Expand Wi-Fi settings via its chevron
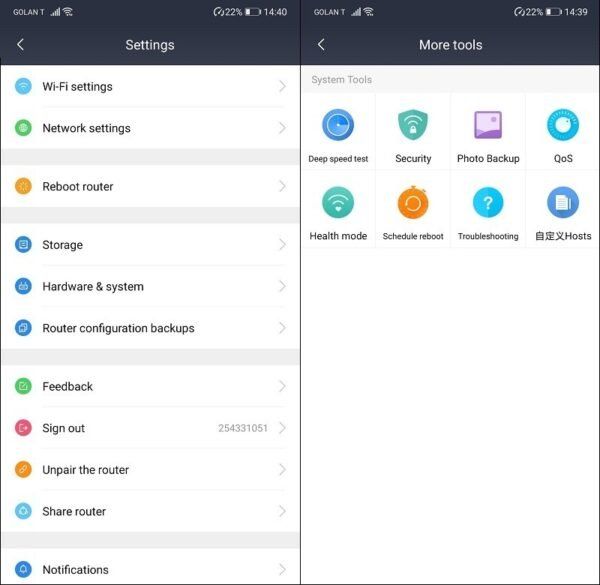The image size is (600, 585). click(282, 86)
